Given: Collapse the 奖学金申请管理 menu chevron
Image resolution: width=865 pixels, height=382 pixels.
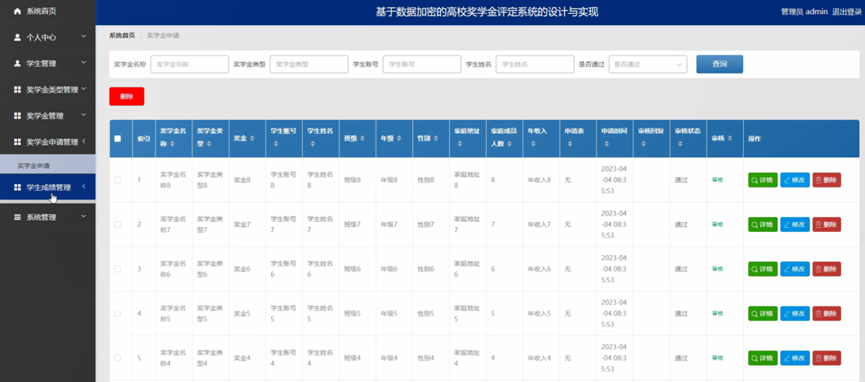Looking at the screenshot, I should (x=83, y=142).
